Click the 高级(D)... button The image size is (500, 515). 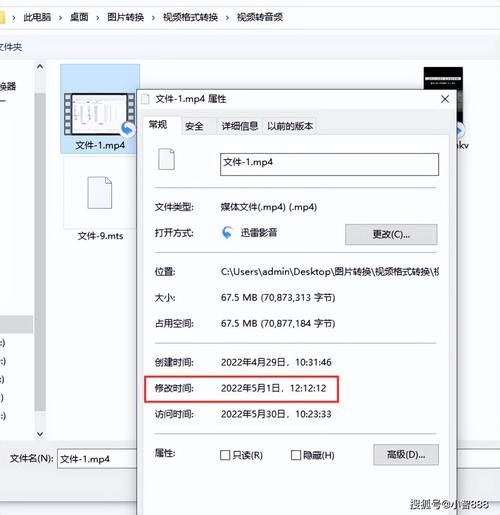(x=406, y=455)
